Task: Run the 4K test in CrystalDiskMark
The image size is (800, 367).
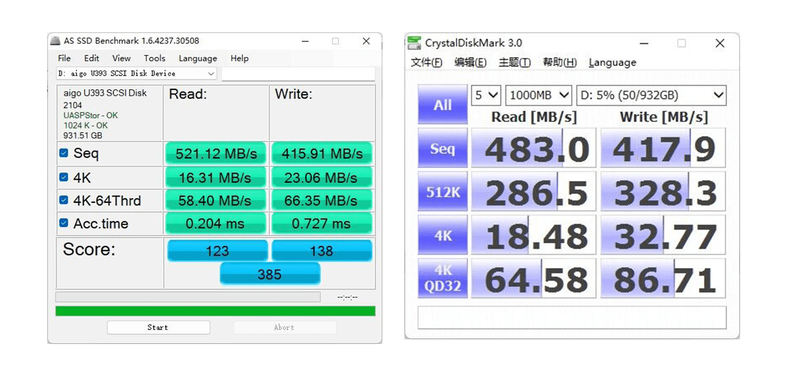Action: (x=442, y=235)
